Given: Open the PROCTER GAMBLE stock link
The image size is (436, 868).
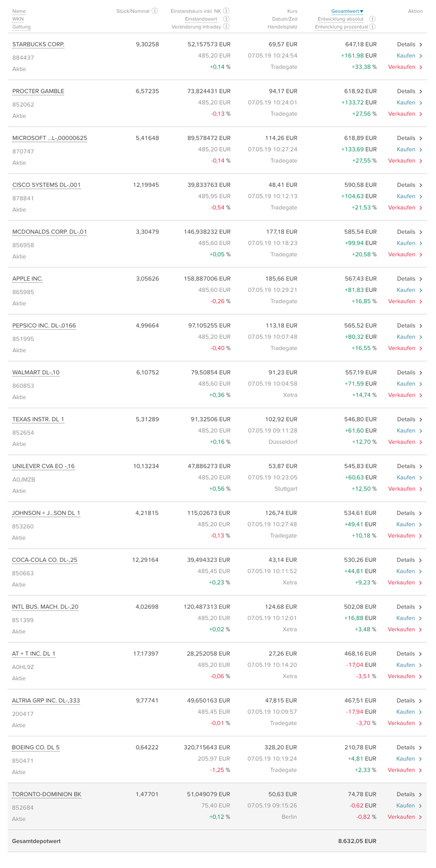Looking at the screenshot, I should pos(38,91).
